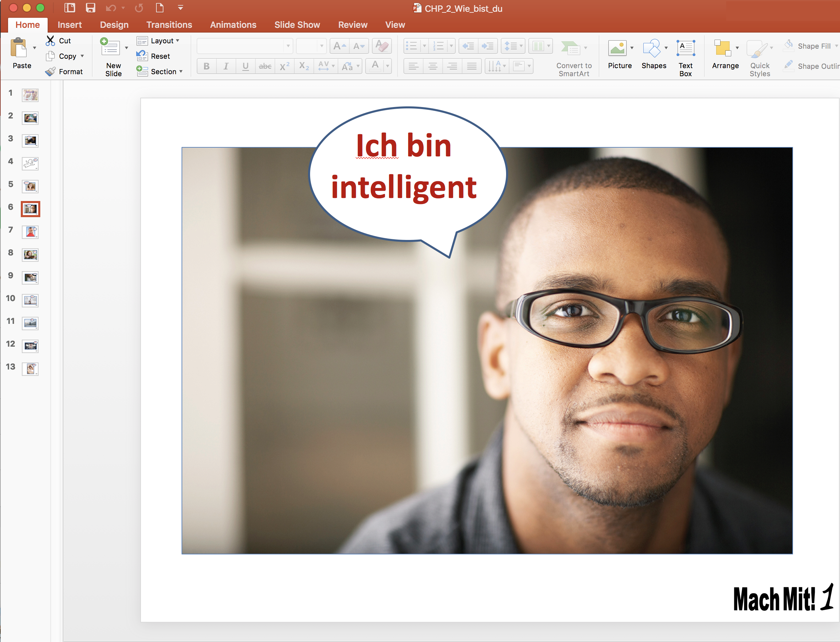Open the font name combo box
Image resolution: width=840 pixels, height=642 pixels.
coord(245,46)
